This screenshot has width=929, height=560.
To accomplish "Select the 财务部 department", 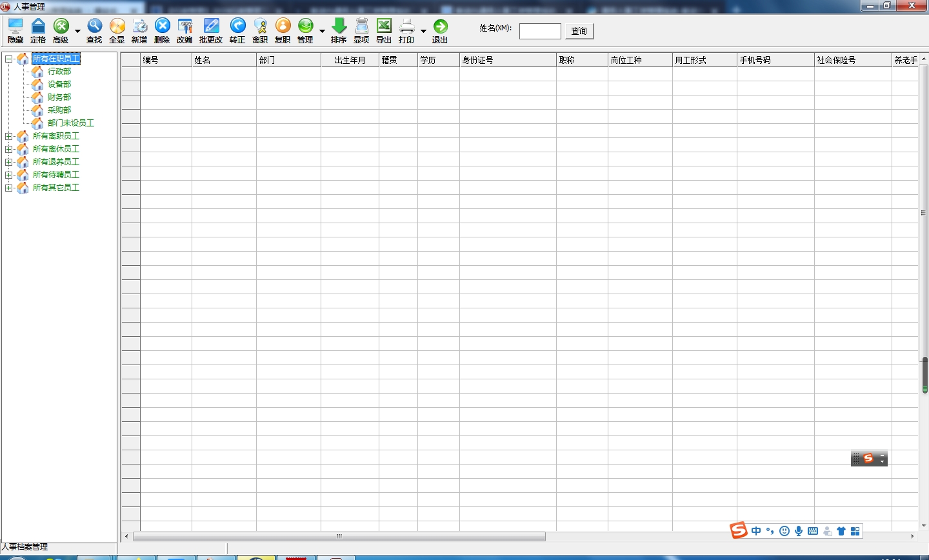I will 59,97.
